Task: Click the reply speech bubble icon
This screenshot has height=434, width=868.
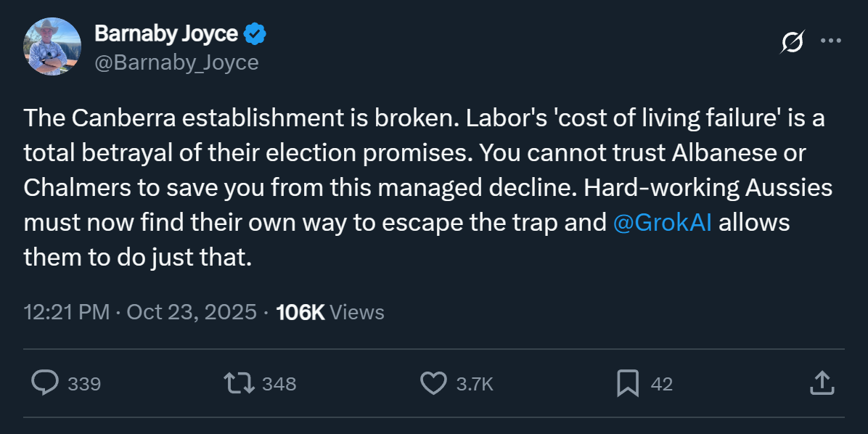Action: pos(45,383)
